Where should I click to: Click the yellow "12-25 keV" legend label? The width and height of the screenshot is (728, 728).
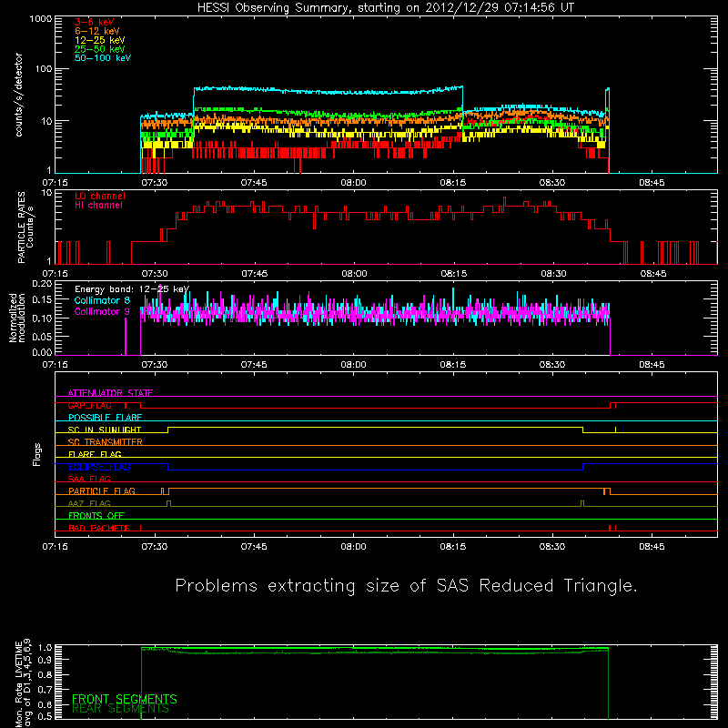point(100,40)
